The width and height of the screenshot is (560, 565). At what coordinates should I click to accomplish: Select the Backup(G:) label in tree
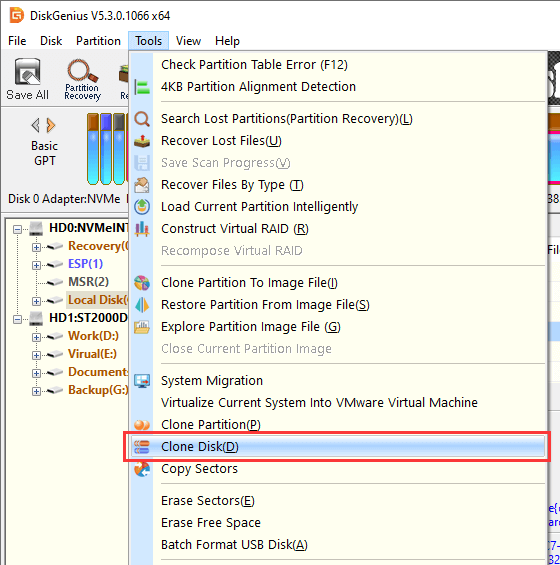click(x=98, y=390)
